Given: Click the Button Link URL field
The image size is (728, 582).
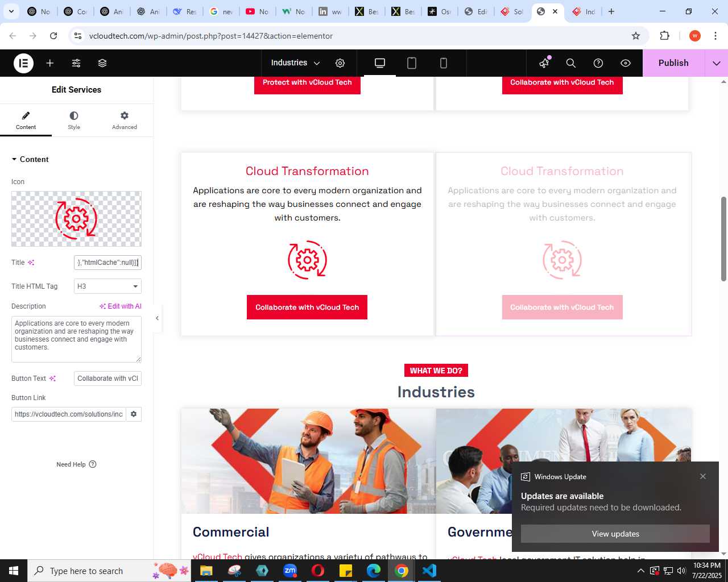Looking at the screenshot, I should coord(68,414).
